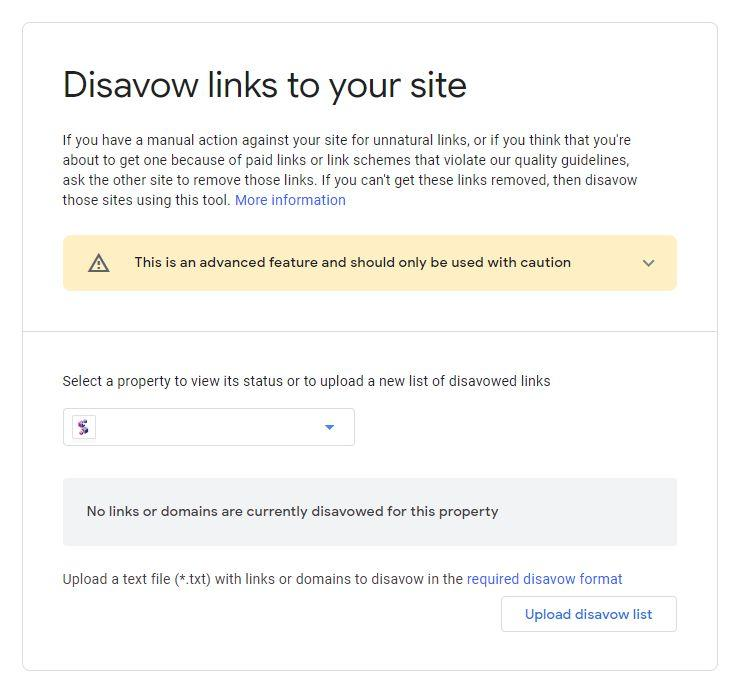Click the advanced feature caution banner text

pyautogui.click(x=353, y=262)
